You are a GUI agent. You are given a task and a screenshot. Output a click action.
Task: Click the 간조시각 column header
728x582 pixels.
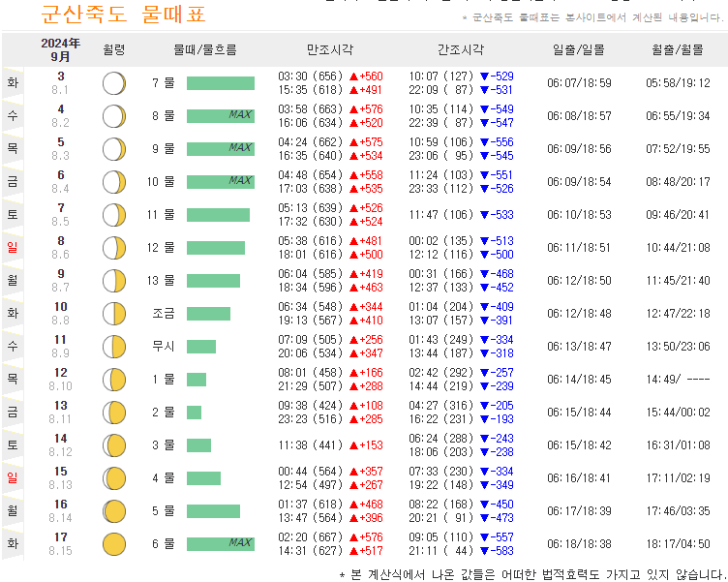(461, 49)
